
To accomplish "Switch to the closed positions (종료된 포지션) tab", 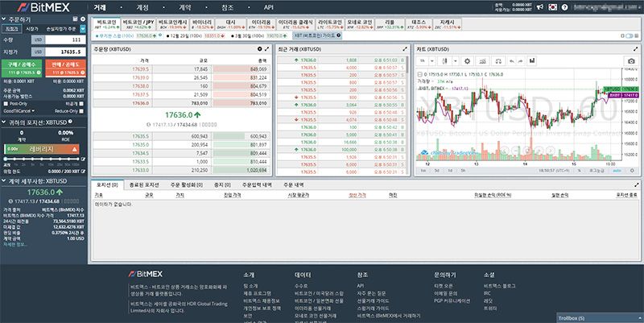I will [x=144, y=185].
